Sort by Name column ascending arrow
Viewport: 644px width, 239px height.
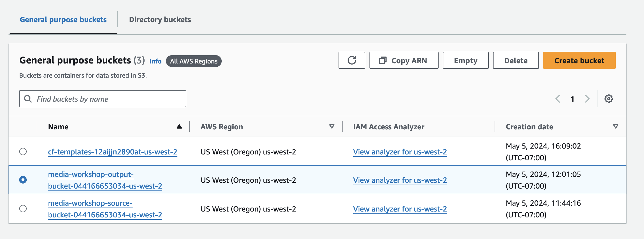point(179,126)
